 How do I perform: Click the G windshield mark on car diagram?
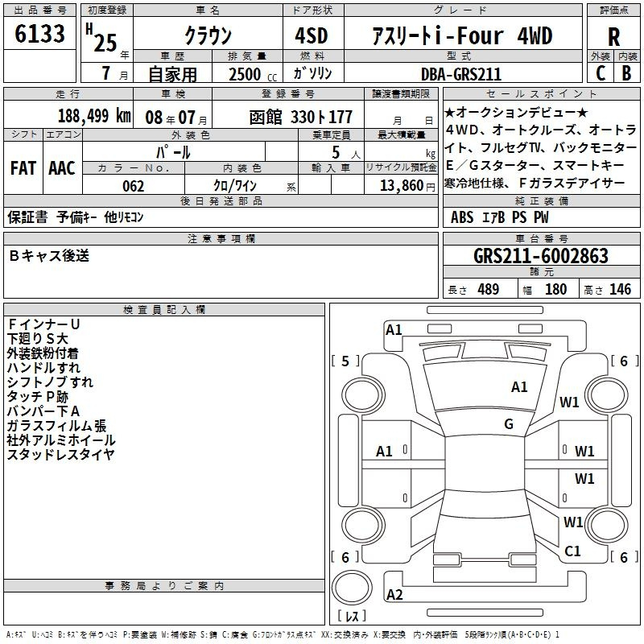[509, 424]
